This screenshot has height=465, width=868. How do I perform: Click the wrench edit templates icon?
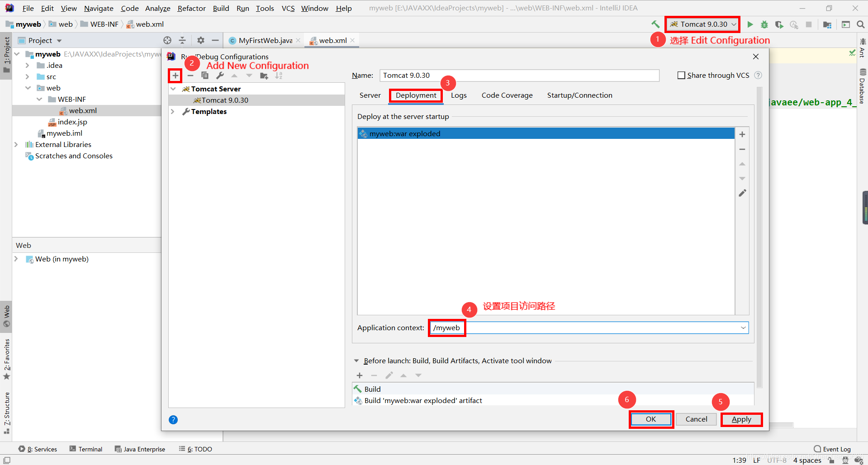click(x=220, y=76)
